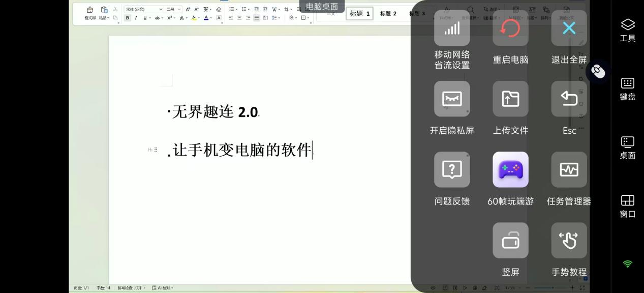Apply the yellow highlight color

click(194, 18)
